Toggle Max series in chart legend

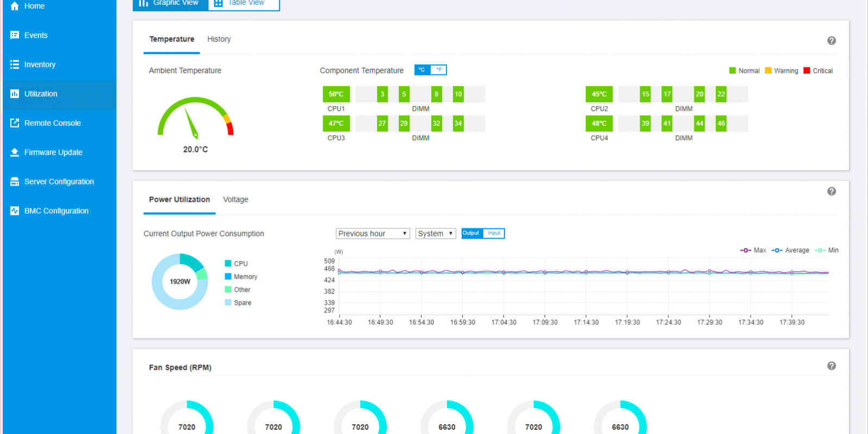[x=753, y=250]
